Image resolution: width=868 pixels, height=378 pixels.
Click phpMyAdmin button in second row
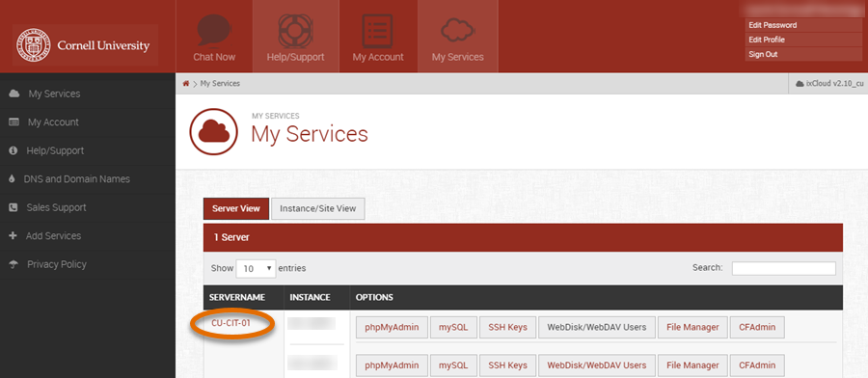[392, 365]
